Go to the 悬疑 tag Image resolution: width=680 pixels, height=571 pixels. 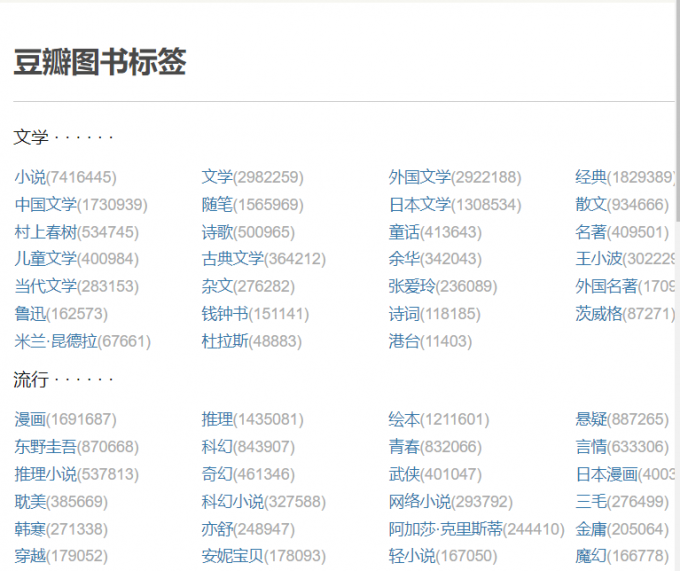[x=591, y=419]
